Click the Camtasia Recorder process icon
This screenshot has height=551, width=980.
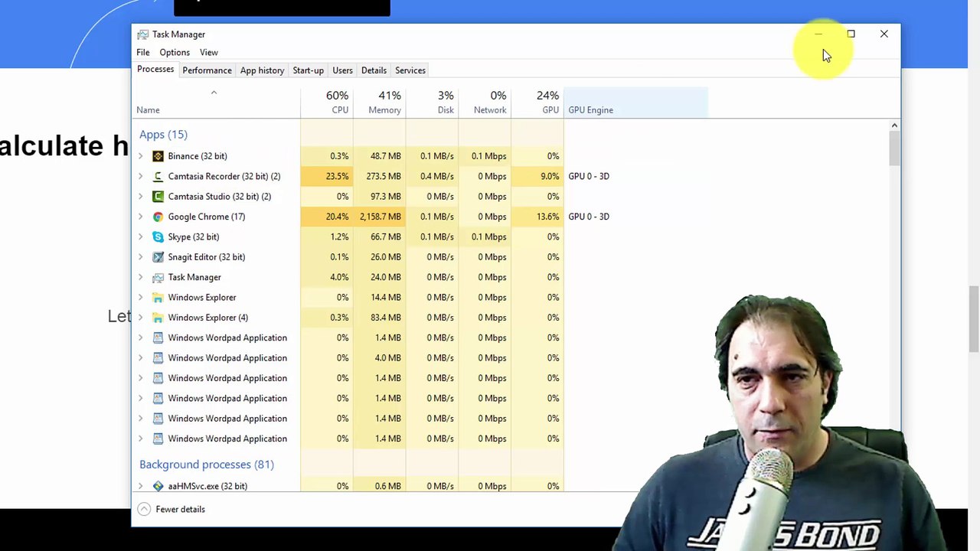(x=158, y=176)
